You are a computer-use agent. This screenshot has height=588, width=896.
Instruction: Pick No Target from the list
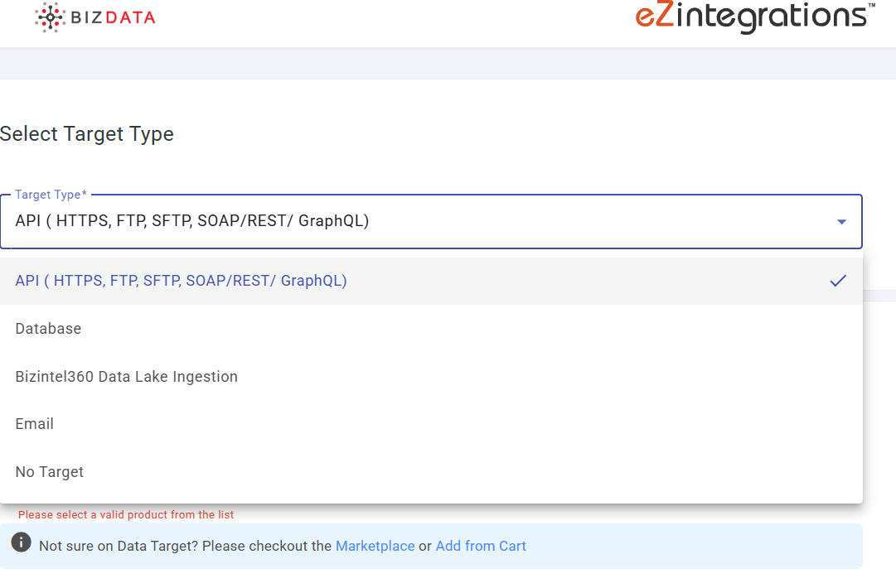[49, 471]
